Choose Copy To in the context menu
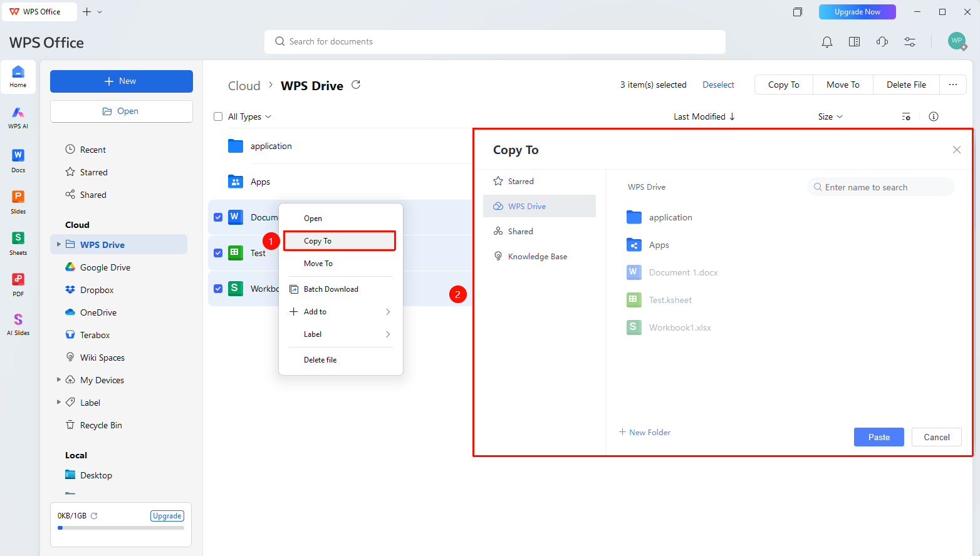This screenshot has width=980, height=556. pyautogui.click(x=340, y=241)
